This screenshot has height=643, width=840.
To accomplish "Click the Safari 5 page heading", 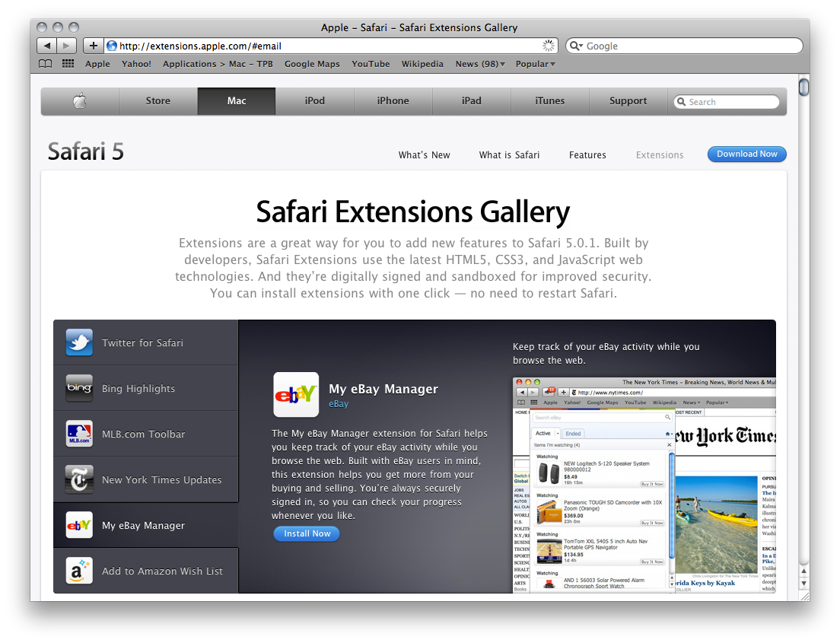I will point(86,151).
